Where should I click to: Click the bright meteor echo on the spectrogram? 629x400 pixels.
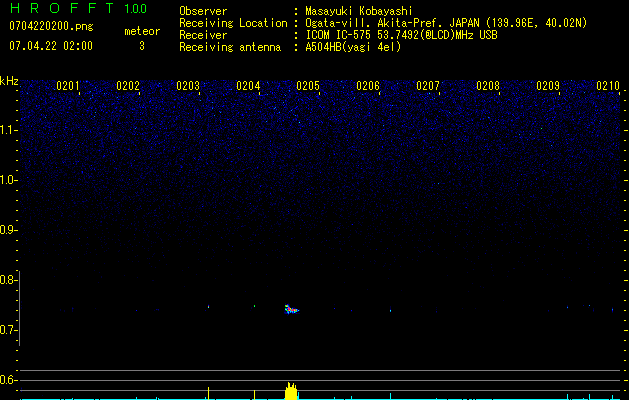tap(291, 309)
